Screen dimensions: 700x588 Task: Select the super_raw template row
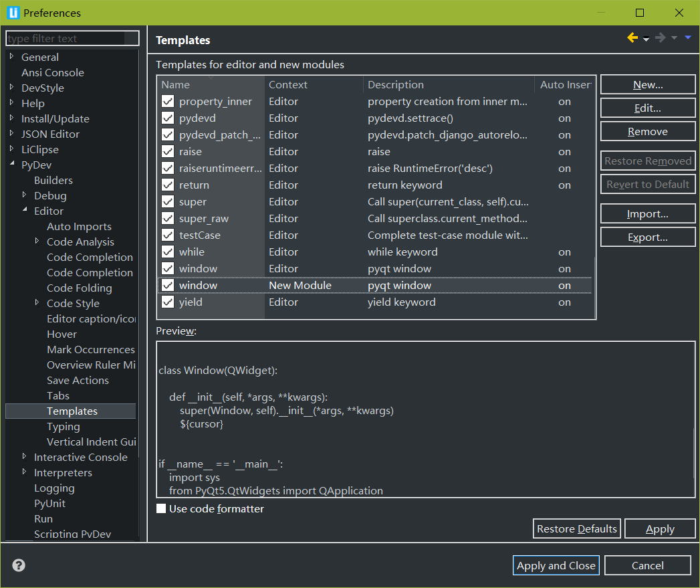click(375, 219)
